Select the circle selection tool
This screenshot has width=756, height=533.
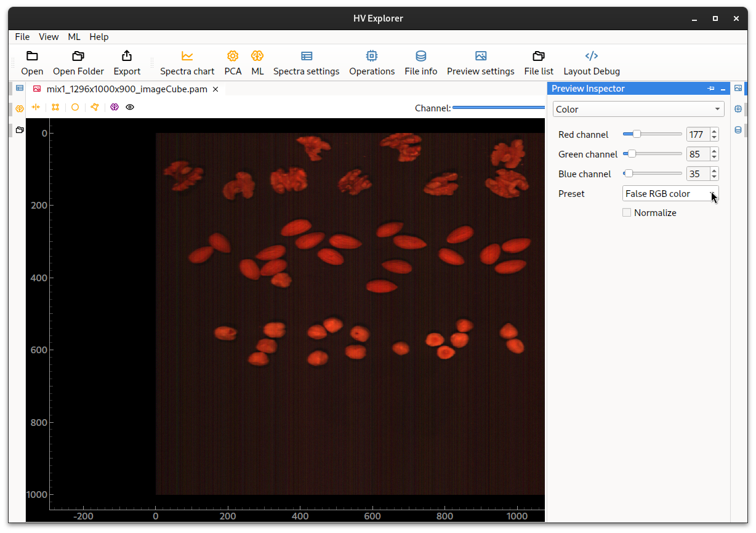tap(75, 107)
